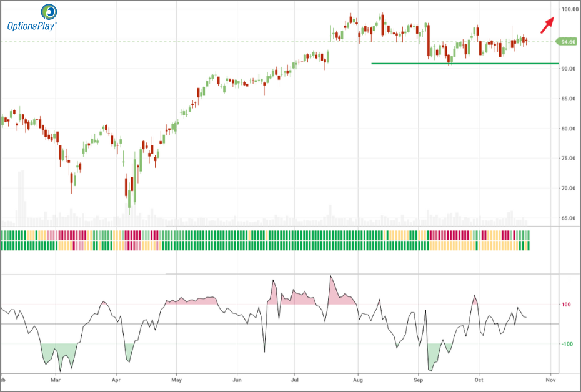Click the 100.00 price axis label

pos(569,9)
